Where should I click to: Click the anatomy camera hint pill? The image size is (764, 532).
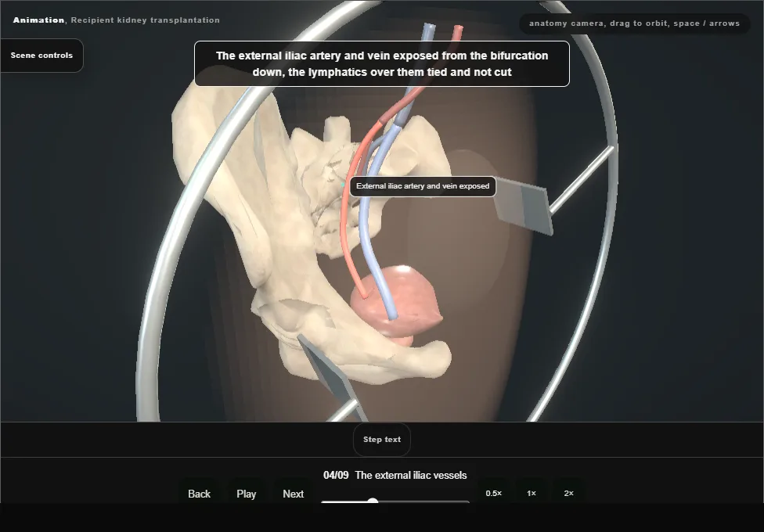click(634, 23)
